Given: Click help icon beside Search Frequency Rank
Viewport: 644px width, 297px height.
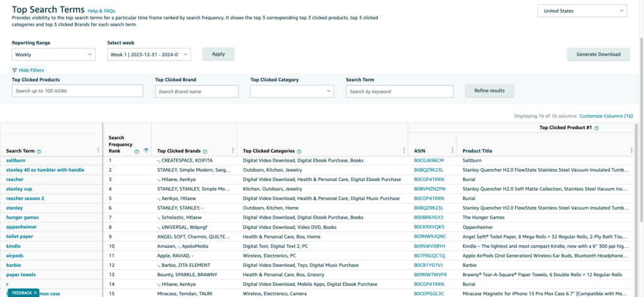Looking at the screenshot, I should (136, 151).
